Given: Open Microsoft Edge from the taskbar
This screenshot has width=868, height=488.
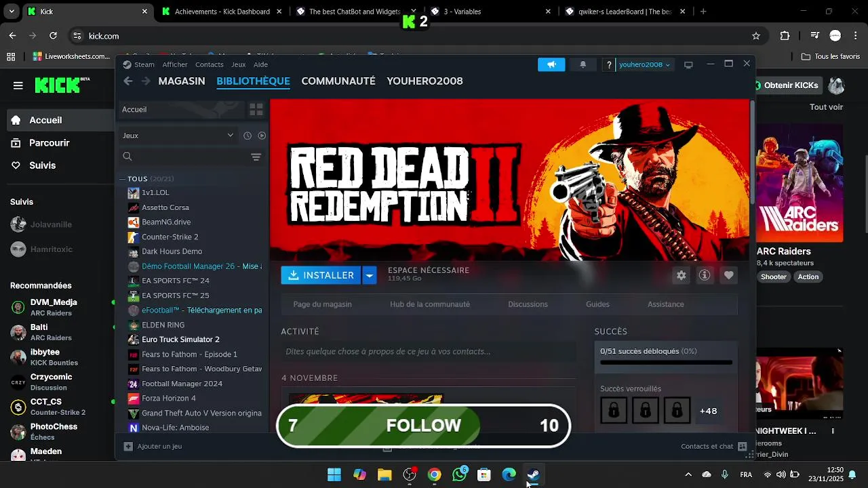Looking at the screenshot, I should coord(509,474).
